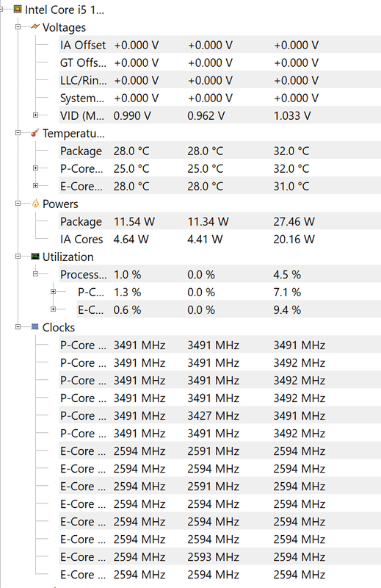The width and height of the screenshot is (381, 588).
Task: Expand the E-Core utilization row showing 0.6 %
Action: [x=53, y=309]
